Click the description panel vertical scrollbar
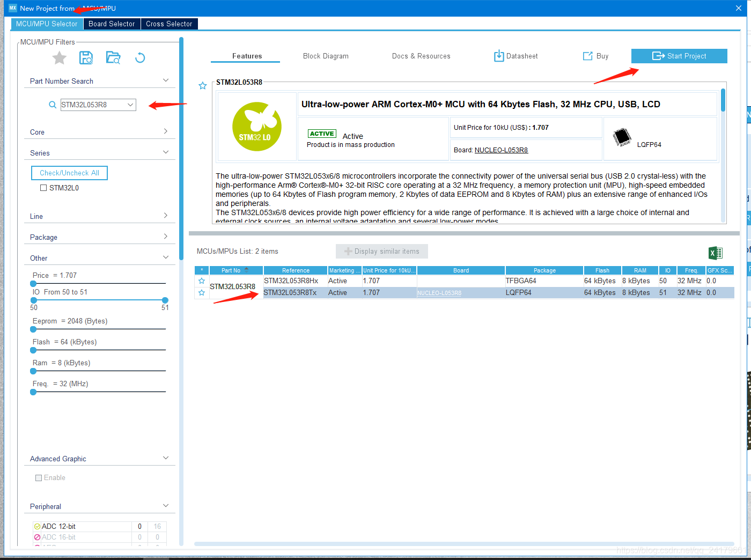The image size is (751, 560). tap(723, 100)
